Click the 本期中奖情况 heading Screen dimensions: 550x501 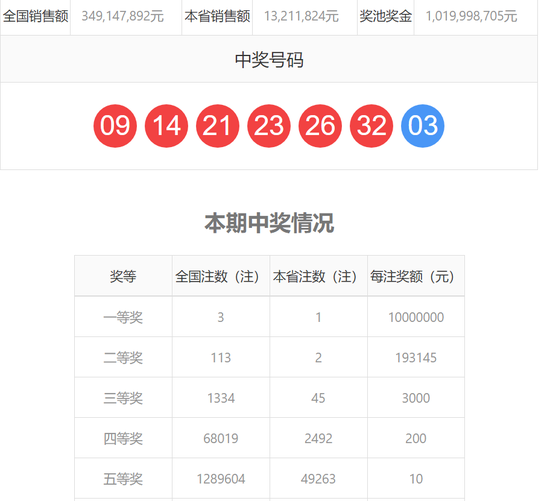coord(269,223)
